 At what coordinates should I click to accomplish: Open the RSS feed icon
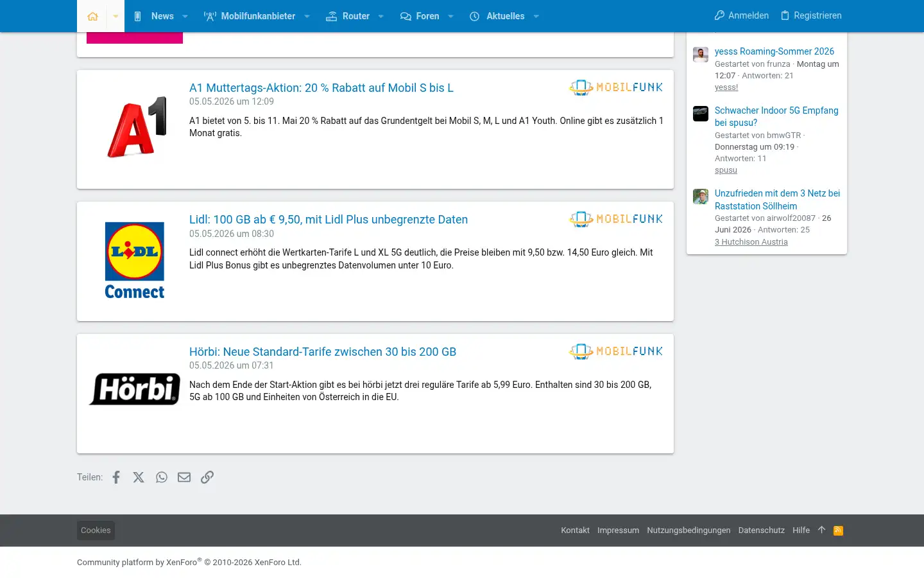point(838,530)
